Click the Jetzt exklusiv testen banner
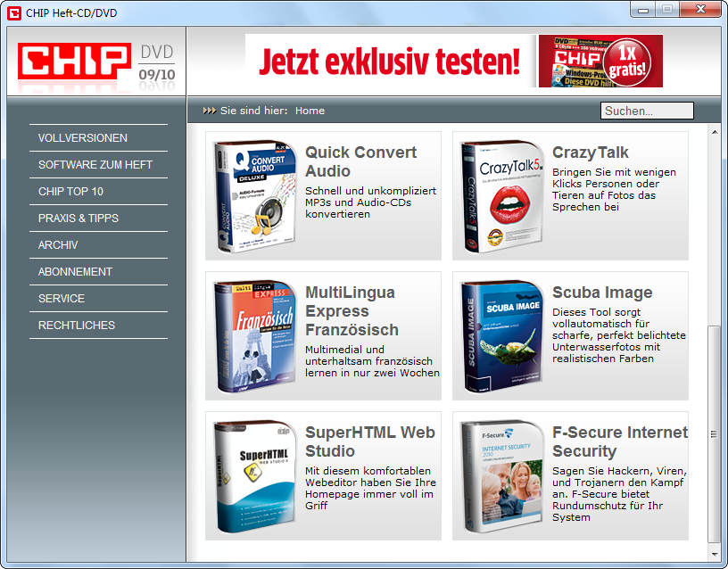 (x=454, y=62)
